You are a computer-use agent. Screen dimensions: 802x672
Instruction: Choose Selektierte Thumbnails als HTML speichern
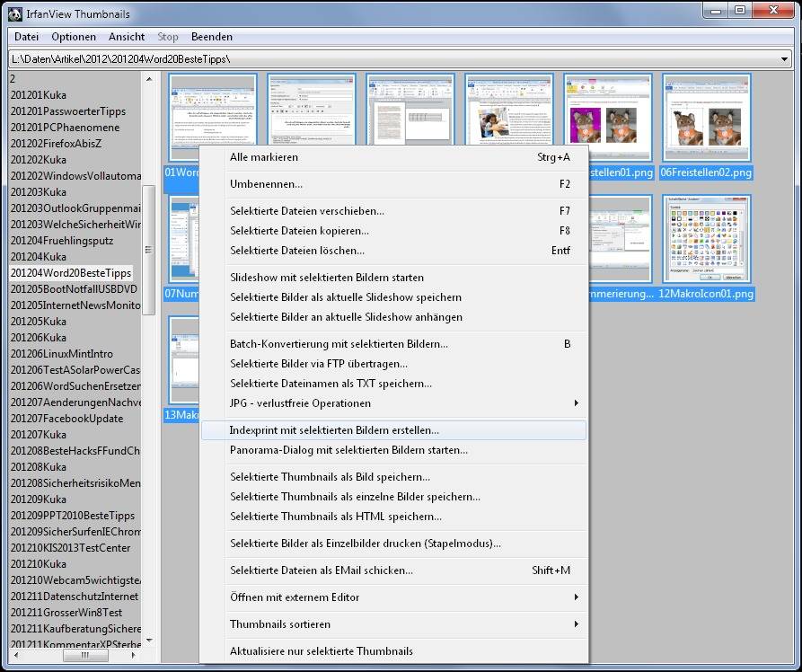point(394,517)
